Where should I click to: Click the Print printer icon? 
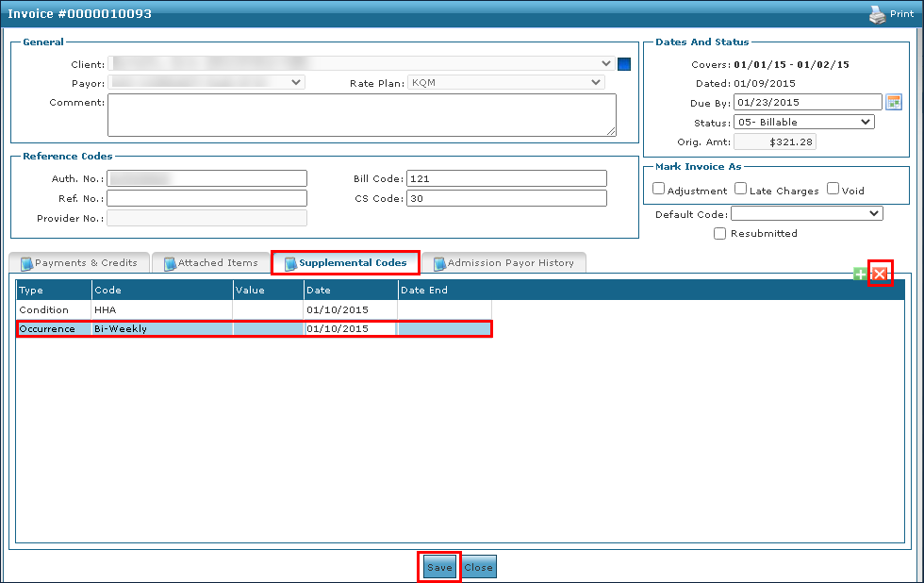coord(877,14)
